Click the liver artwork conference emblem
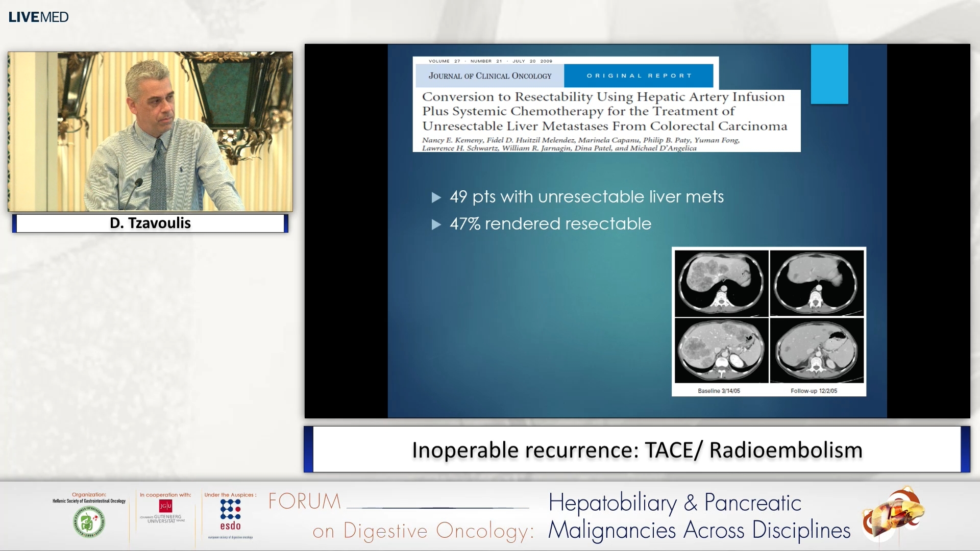This screenshot has height=551, width=980. point(893,515)
